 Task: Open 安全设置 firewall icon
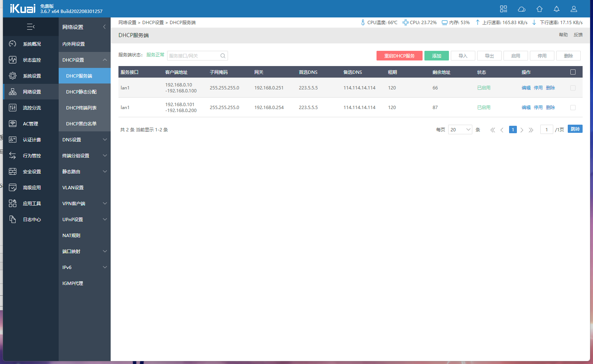click(x=13, y=171)
